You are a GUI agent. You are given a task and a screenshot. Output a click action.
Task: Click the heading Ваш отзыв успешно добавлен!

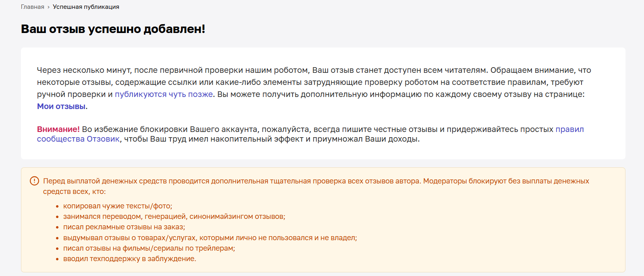pos(113,29)
